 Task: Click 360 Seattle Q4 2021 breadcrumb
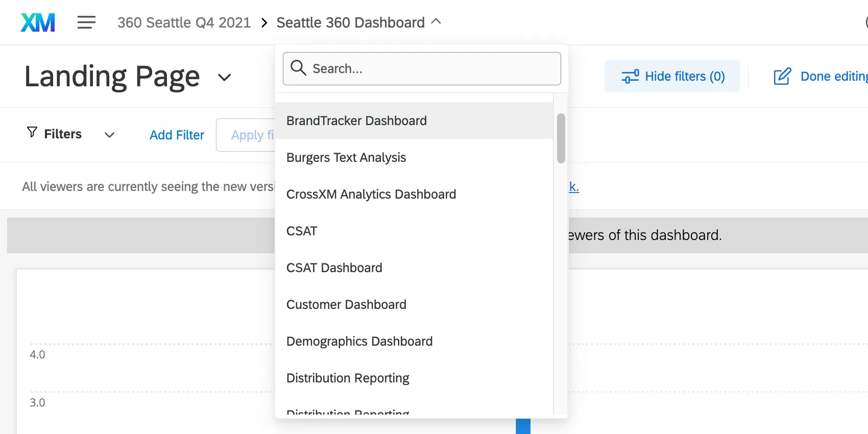[184, 22]
